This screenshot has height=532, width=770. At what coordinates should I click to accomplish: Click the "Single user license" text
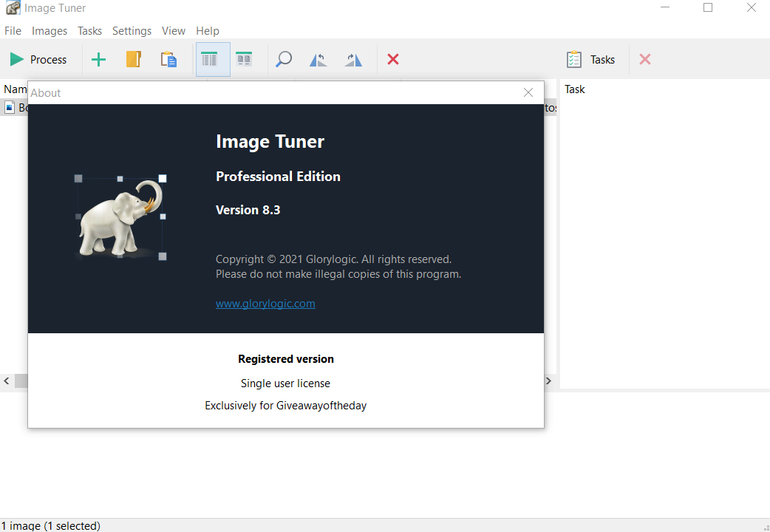285,383
